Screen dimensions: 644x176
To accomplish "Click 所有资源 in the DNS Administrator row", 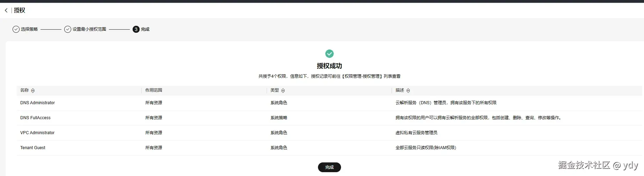I will (154, 103).
